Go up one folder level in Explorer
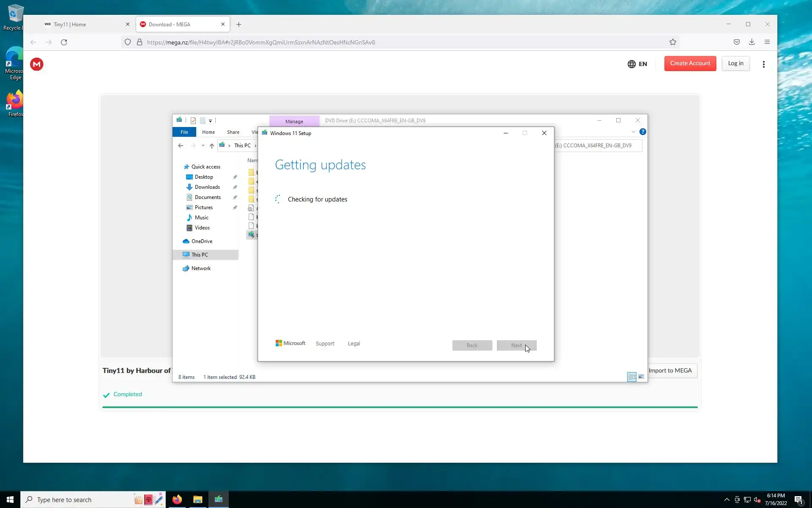The height and width of the screenshot is (508, 812). click(212, 146)
